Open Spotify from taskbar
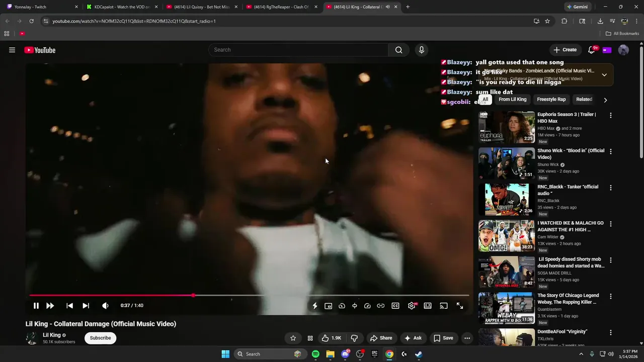Screen dimensions: 644x362 coord(315,354)
